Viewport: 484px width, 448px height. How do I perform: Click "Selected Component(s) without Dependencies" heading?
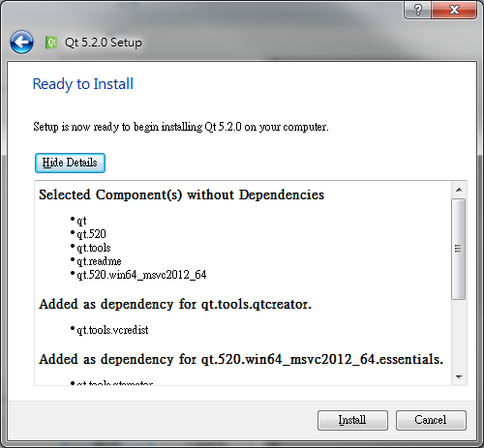(182, 194)
